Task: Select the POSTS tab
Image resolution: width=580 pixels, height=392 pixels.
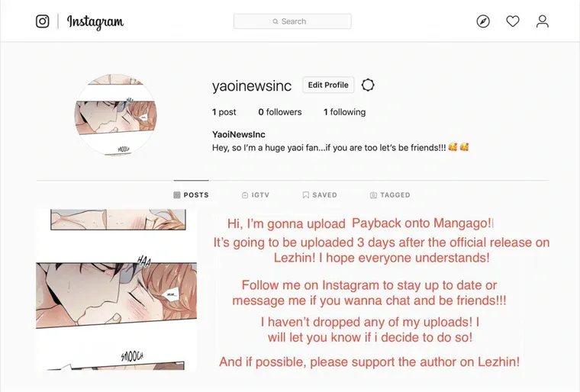Action: (x=192, y=195)
